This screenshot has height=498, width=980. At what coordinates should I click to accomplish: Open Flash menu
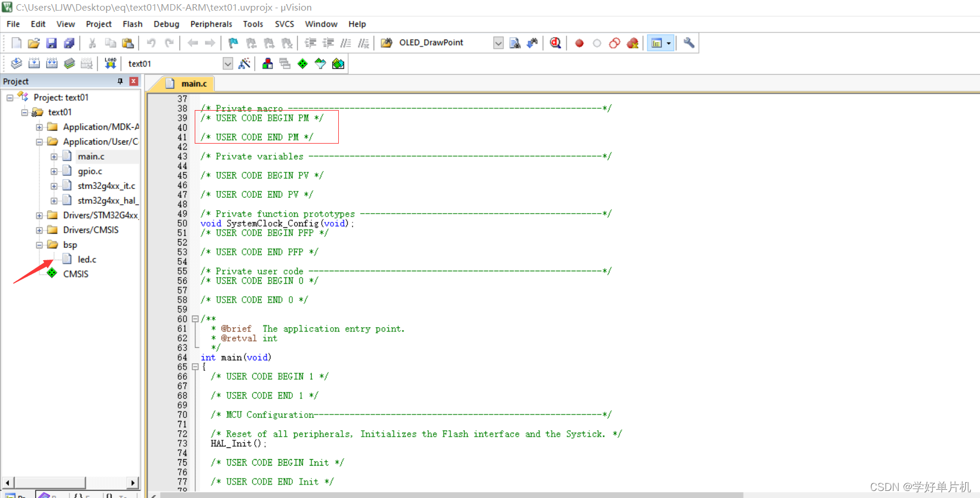[x=132, y=24]
